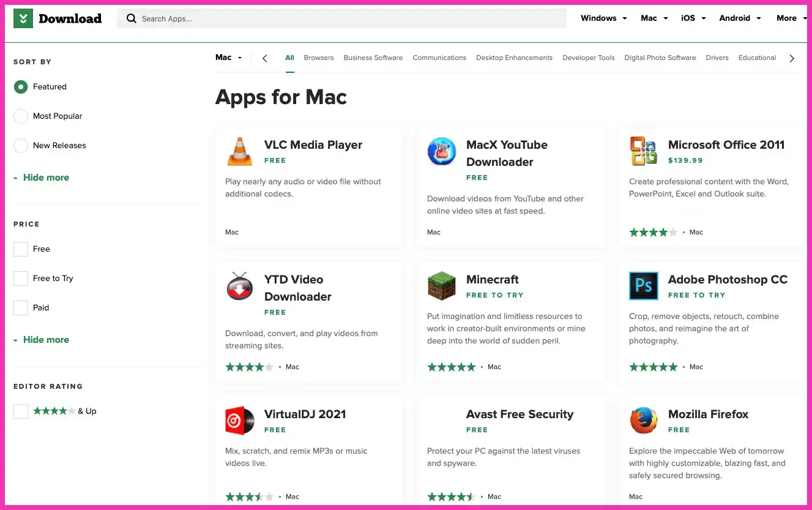Switch to the Browsers category
Viewport: 812px width, 510px height.
pos(319,58)
